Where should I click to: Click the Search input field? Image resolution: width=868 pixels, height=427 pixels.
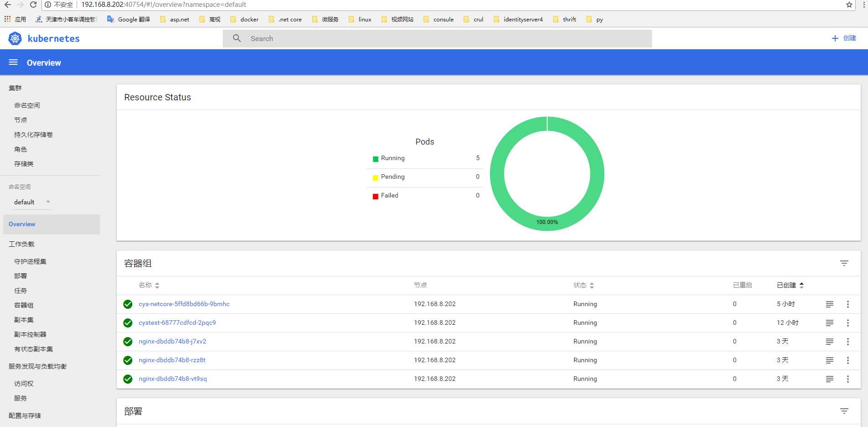(437, 39)
